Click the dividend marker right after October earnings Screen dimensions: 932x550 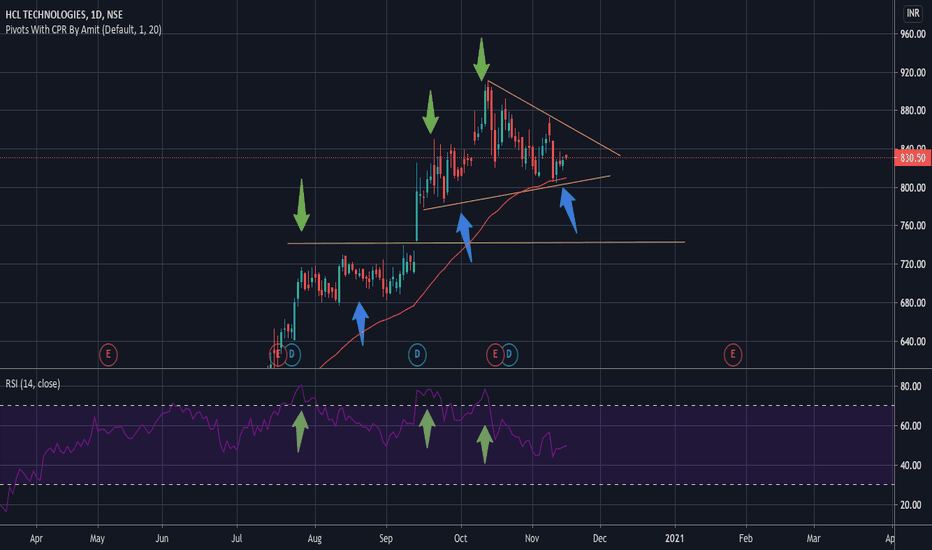coord(509,355)
